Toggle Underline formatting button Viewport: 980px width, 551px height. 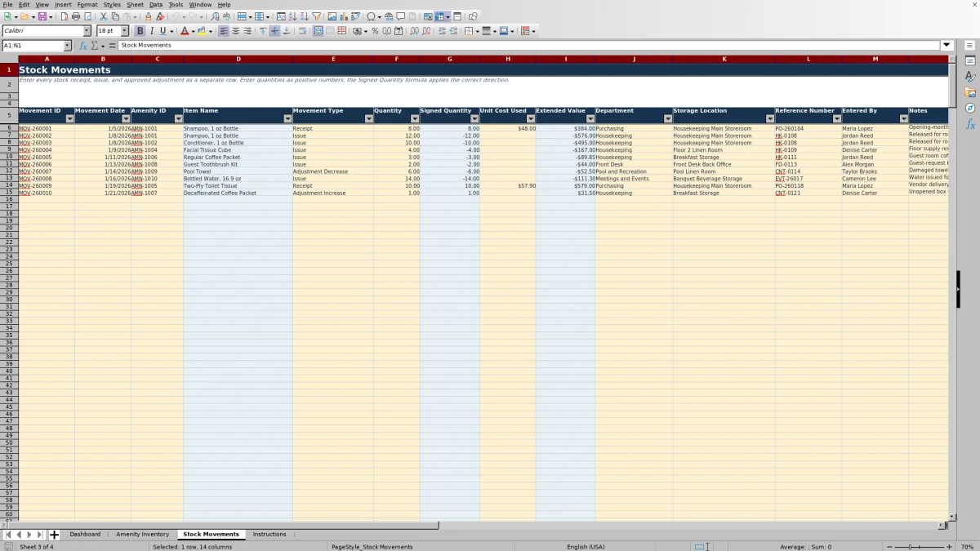[x=163, y=31]
